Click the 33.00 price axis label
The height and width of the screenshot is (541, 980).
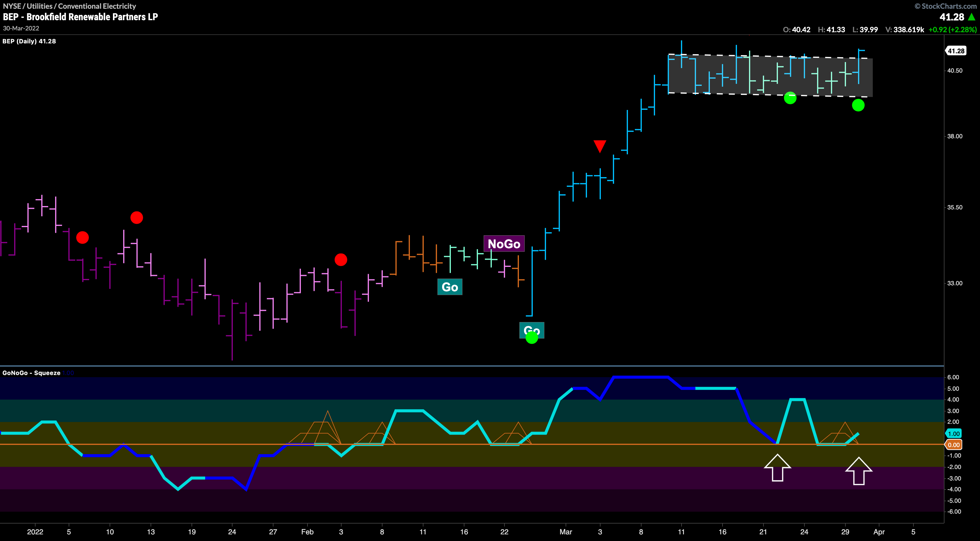(955, 283)
